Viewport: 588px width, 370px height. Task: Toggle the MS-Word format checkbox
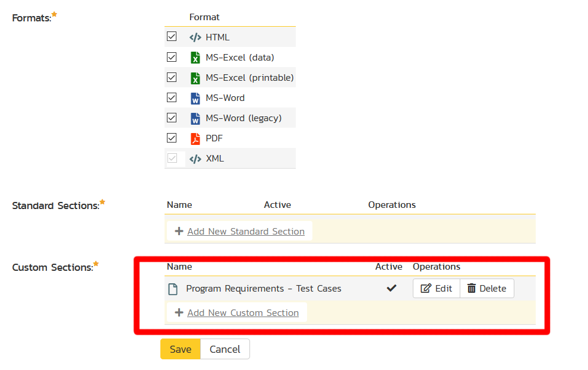(172, 97)
